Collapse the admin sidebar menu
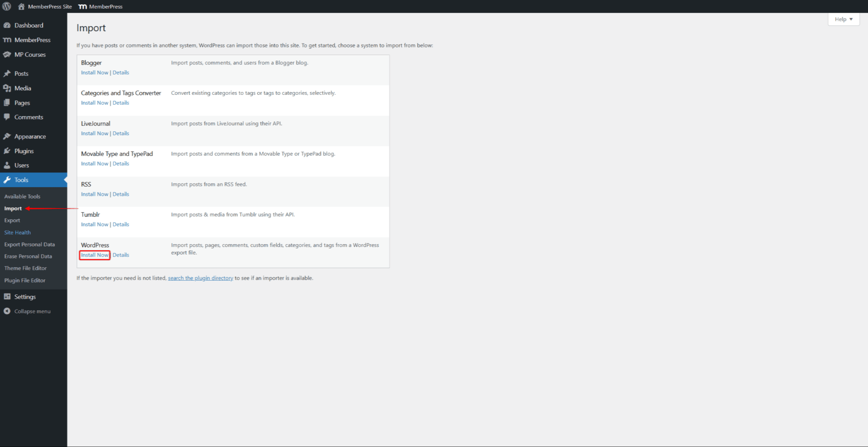Image resolution: width=868 pixels, height=447 pixels. [27, 311]
